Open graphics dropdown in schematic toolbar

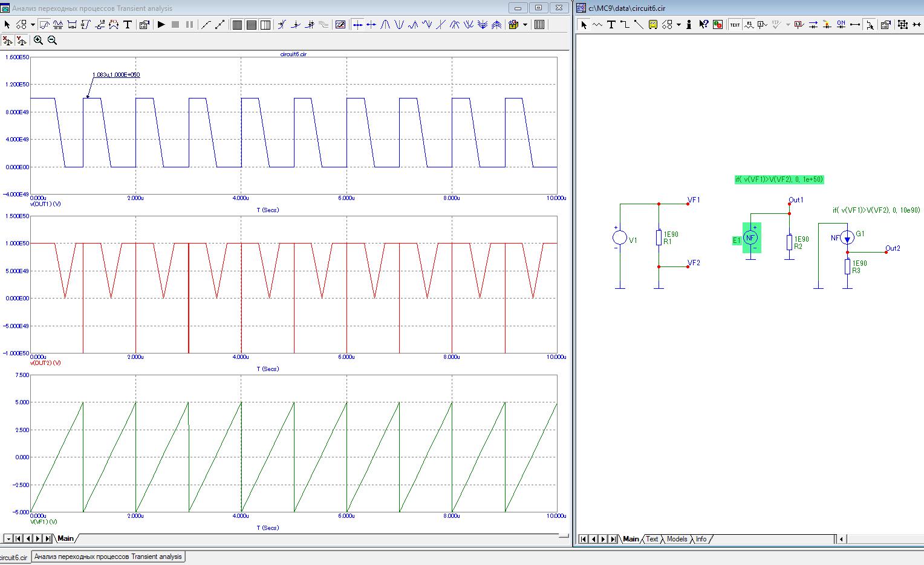678,25
